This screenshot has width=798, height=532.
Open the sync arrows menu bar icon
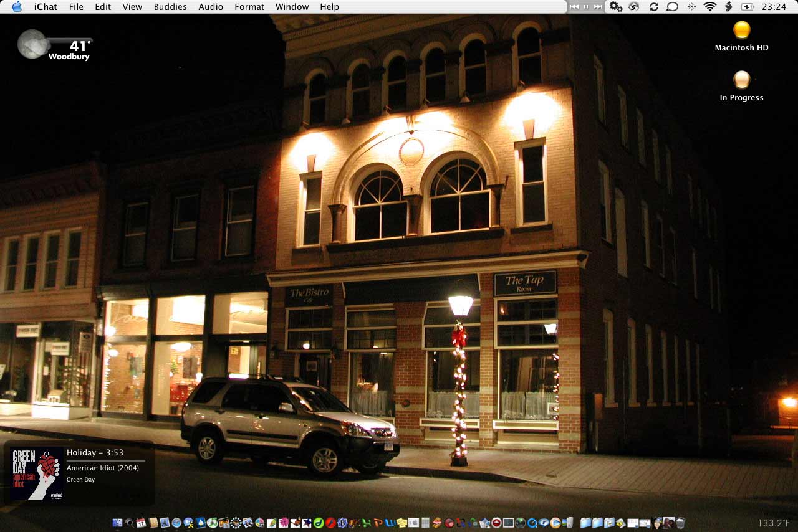tap(653, 7)
